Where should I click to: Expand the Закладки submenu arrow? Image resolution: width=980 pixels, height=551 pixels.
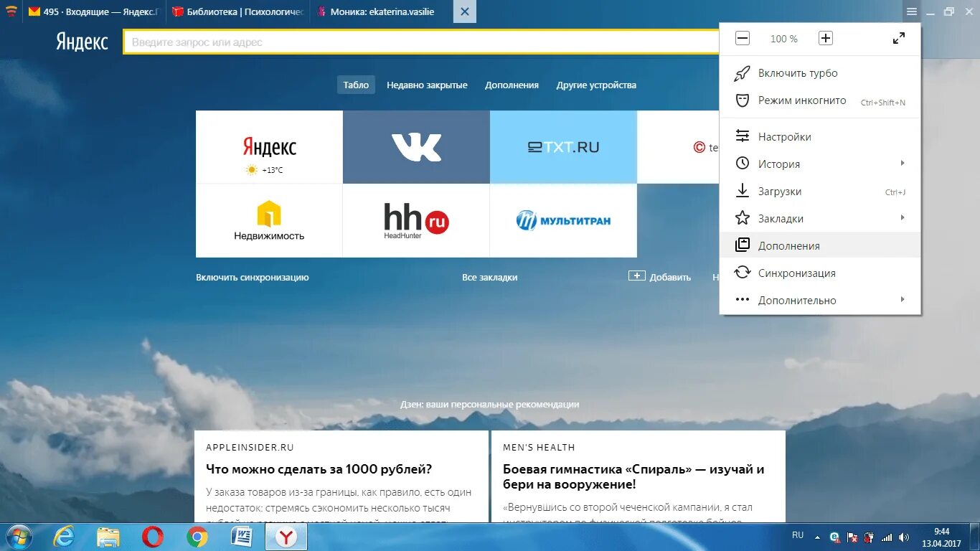click(903, 218)
